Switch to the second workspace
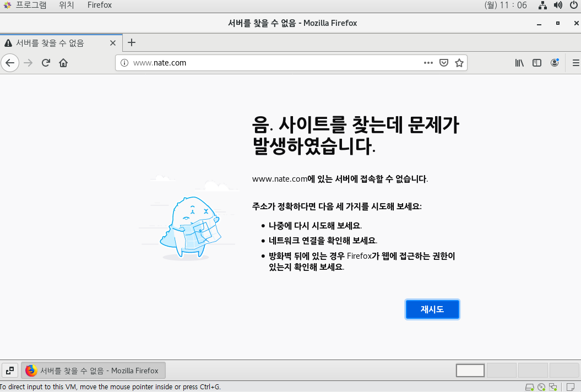Image resolution: width=581 pixels, height=392 pixels. click(x=501, y=370)
